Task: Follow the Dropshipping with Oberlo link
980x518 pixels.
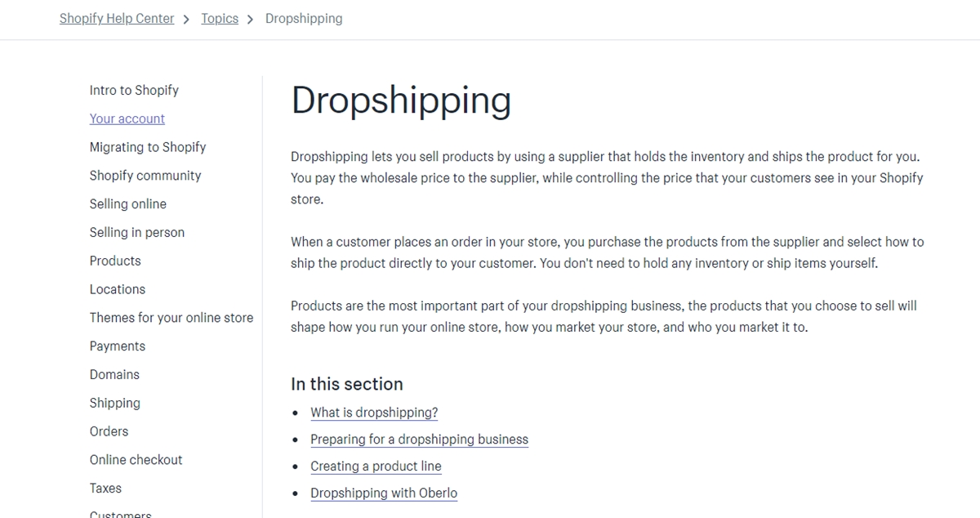Action: (x=384, y=493)
